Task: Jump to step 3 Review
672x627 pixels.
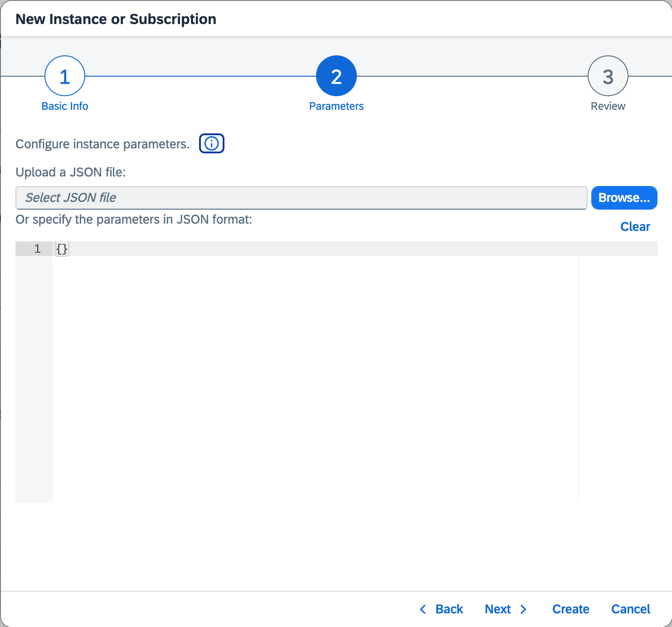Action: [x=608, y=76]
